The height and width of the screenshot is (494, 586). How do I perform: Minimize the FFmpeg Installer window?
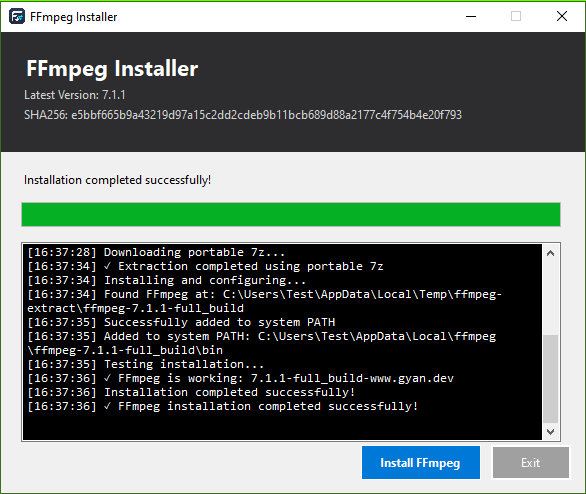[471, 16]
